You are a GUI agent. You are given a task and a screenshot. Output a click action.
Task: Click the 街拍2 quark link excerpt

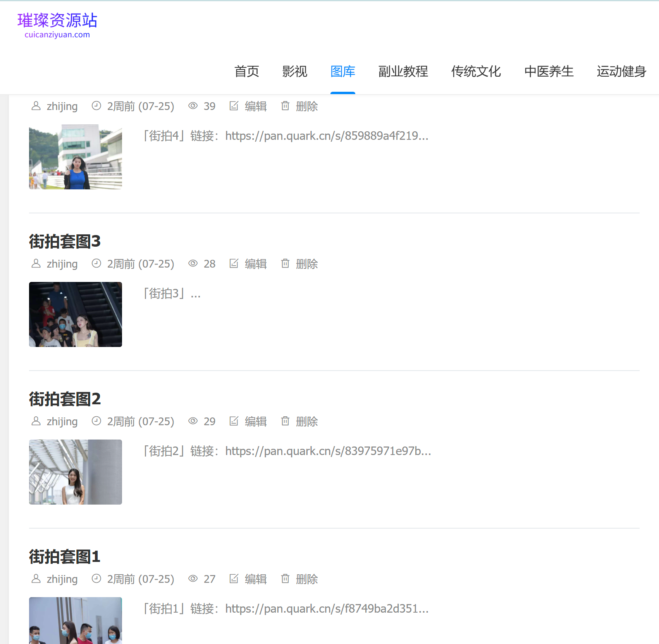(x=287, y=451)
